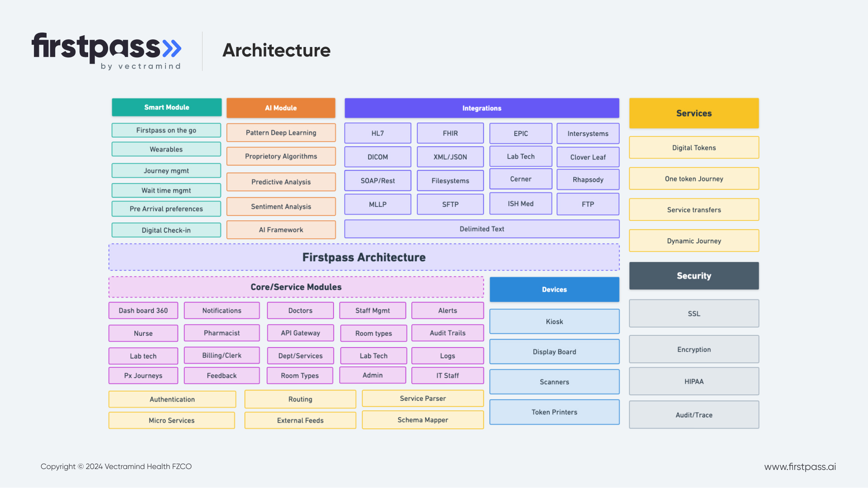Screen dimensions: 868x488
Task: Click the Firstpass Architecture banner
Action: (363, 258)
